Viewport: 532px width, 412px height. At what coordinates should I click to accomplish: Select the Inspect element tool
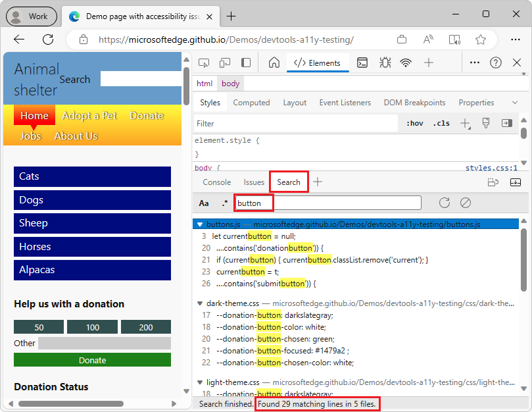(x=204, y=63)
